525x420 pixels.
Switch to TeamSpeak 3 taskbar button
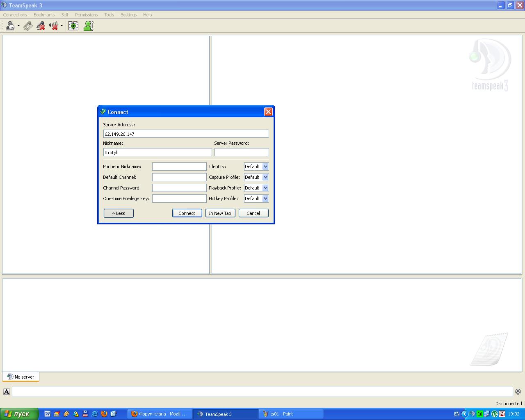(x=226, y=414)
